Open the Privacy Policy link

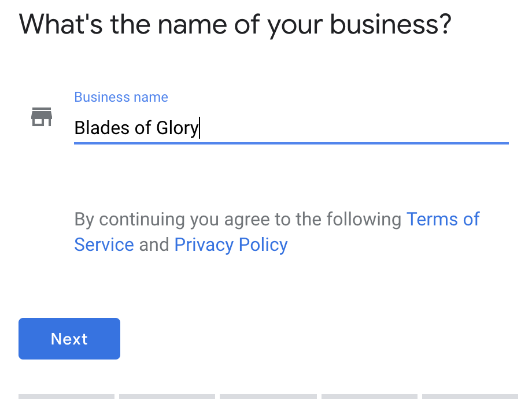click(x=231, y=245)
